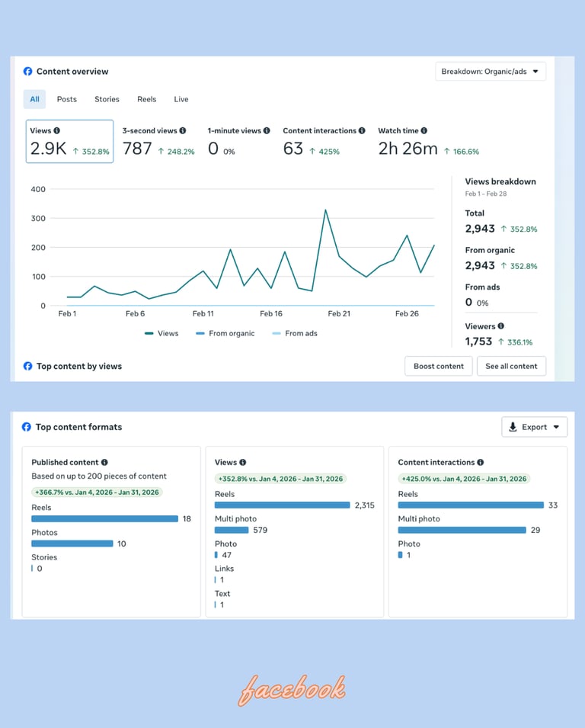Open Breakdown: Organic/ads dropdown
585x728 pixels.
coord(491,72)
